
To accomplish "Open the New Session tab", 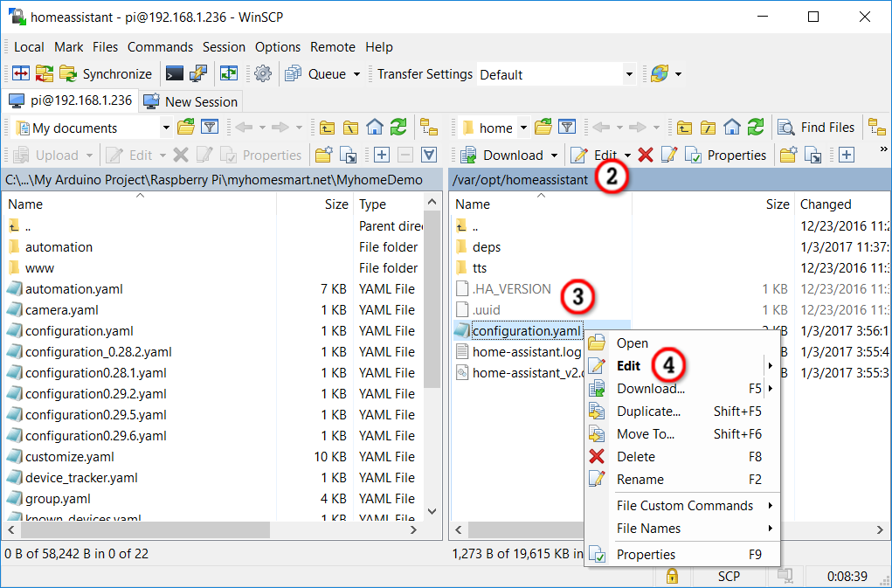I will click(x=190, y=102).
